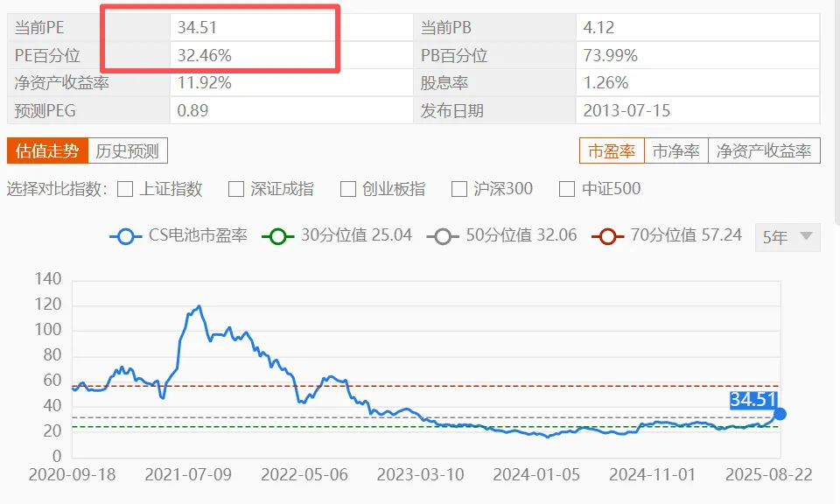Switch to the 历史预测 tab
This screenshot has height=504, width=840.
point(127,150)
